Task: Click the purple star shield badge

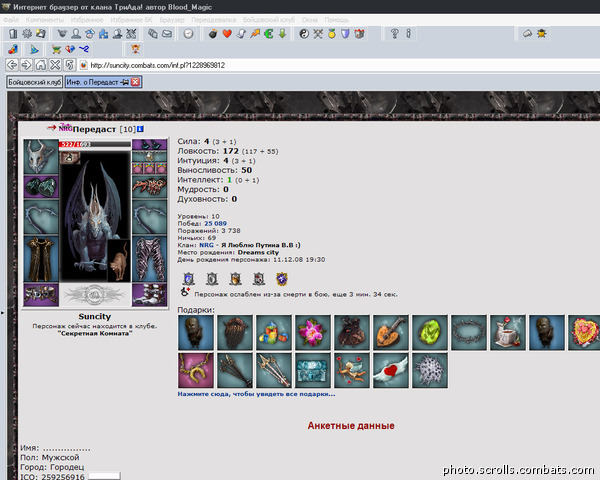Action: click(x=282, y=279)
